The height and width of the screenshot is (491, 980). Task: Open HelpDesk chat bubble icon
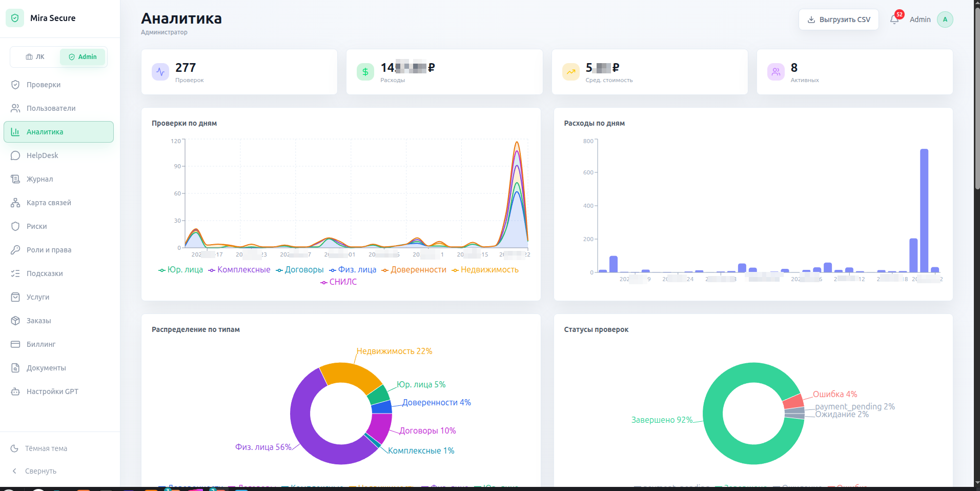pos(15,155)
